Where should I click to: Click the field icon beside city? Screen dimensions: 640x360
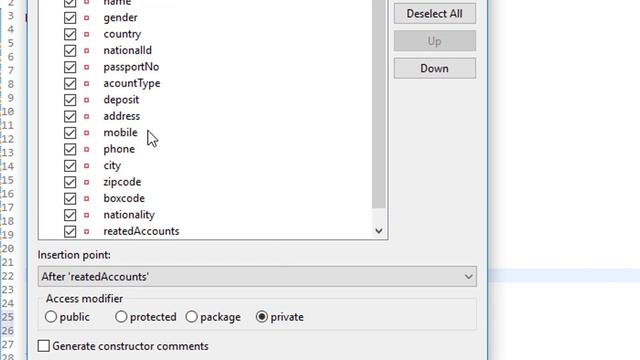click(x=87, y=166)
